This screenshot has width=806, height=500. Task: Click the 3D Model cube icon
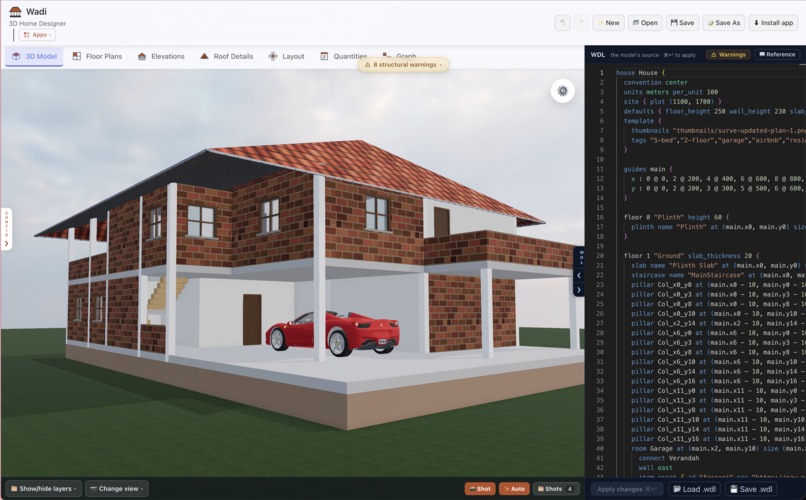tap(16, 57)
